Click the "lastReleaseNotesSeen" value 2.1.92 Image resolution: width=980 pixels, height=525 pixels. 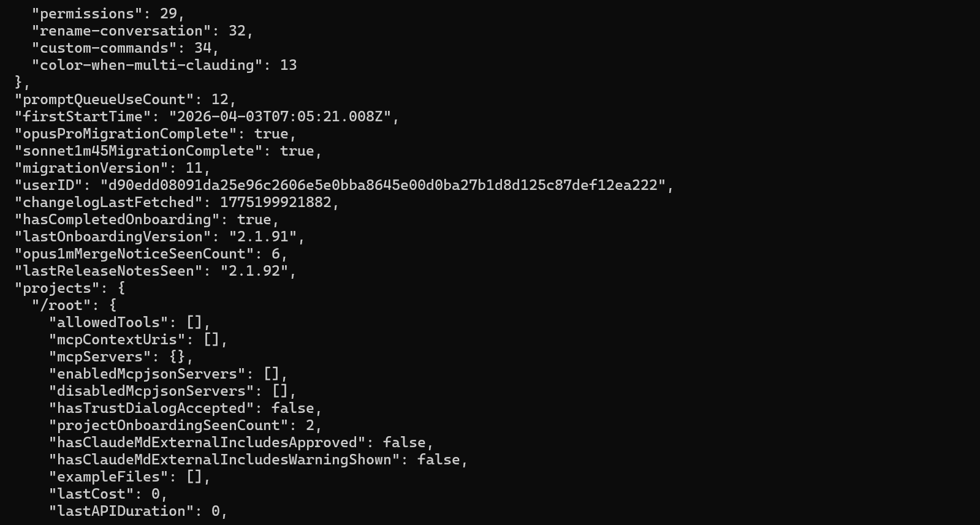tap(254, 271)
